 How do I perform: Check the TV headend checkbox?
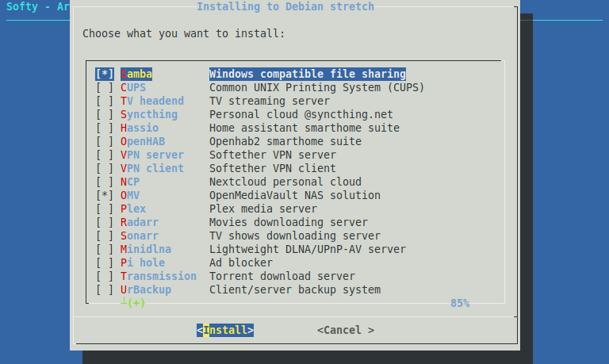tap(105, 101)
